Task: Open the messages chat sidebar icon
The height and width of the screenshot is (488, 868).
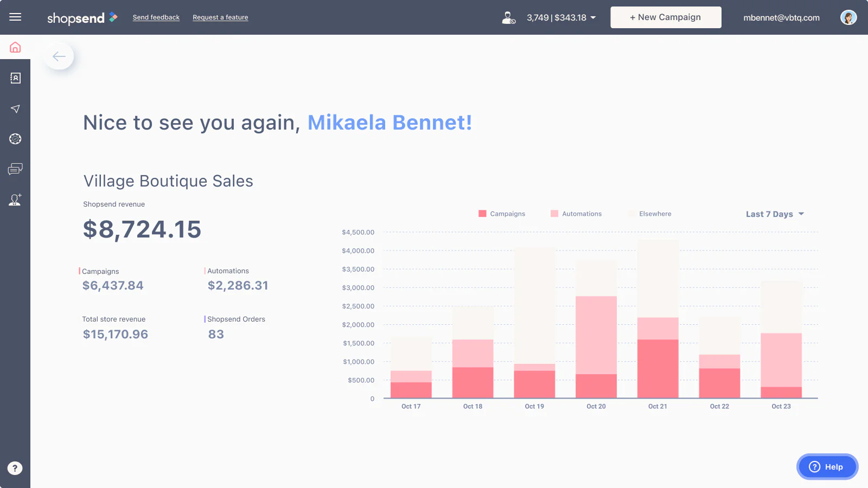Action: [15, 169]
